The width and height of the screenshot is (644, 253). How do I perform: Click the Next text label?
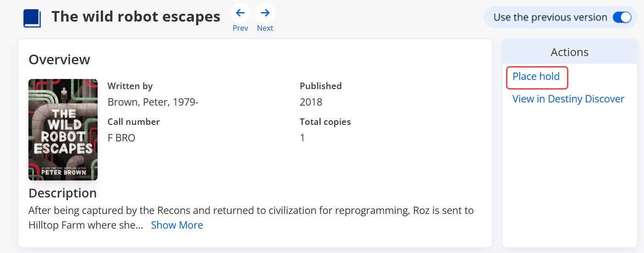(x=265, y=28)
